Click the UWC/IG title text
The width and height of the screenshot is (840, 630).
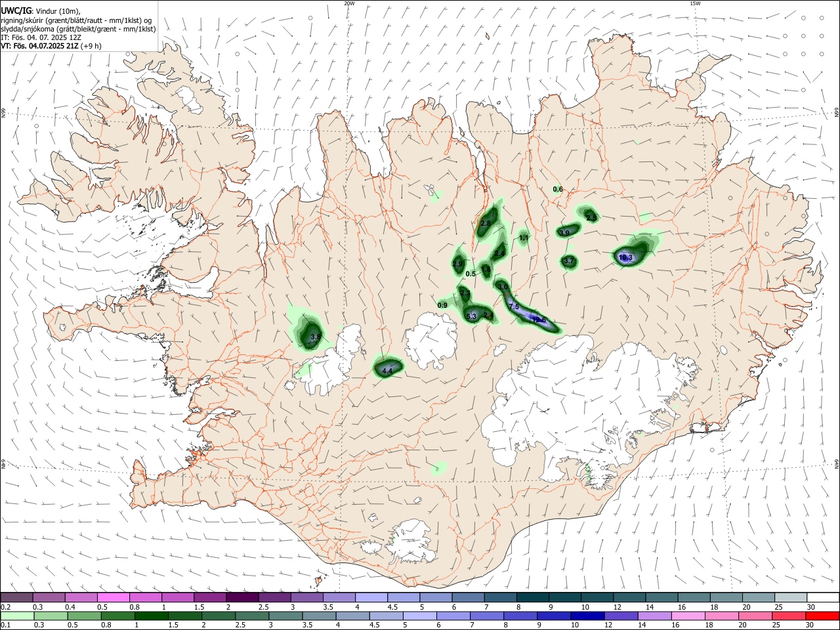coord(15,10)
